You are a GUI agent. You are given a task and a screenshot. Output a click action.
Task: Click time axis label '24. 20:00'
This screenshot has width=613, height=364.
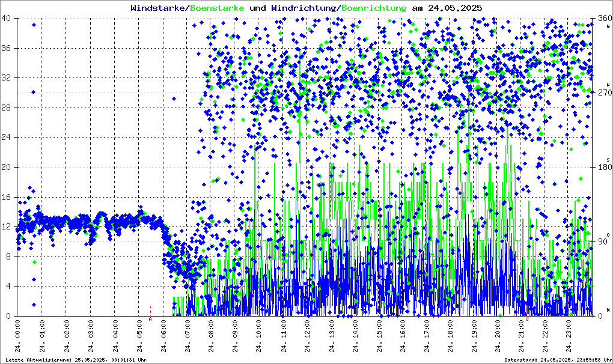[498, 336]
